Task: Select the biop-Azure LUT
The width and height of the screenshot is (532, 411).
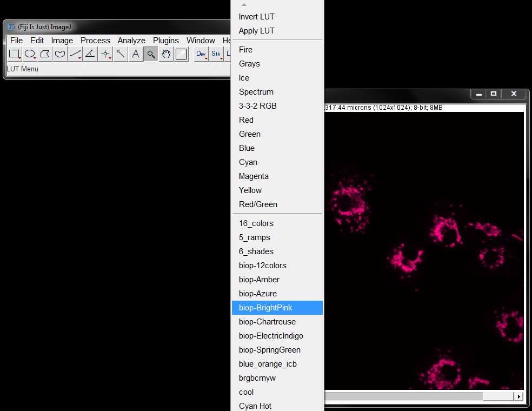Action: pos(277,294)
